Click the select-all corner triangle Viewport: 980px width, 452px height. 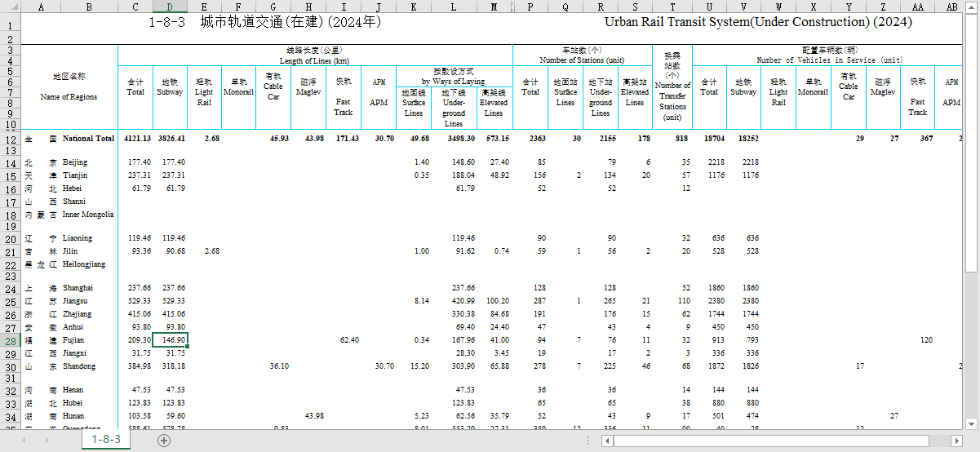[10, 6]
